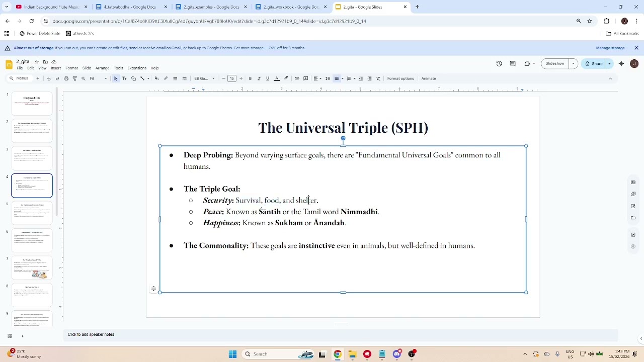Star the 2_gita presentation

coord(37,62)
